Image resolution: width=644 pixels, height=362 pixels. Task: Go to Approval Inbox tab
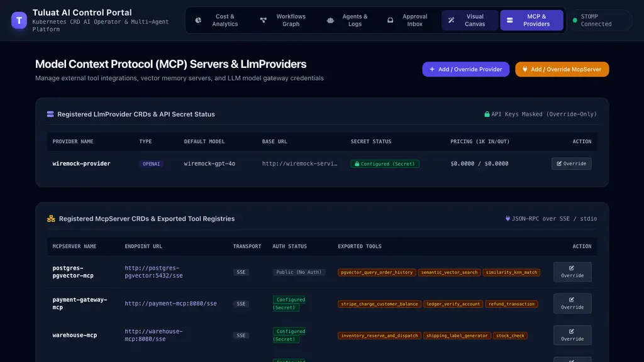(x=408, y=20)
